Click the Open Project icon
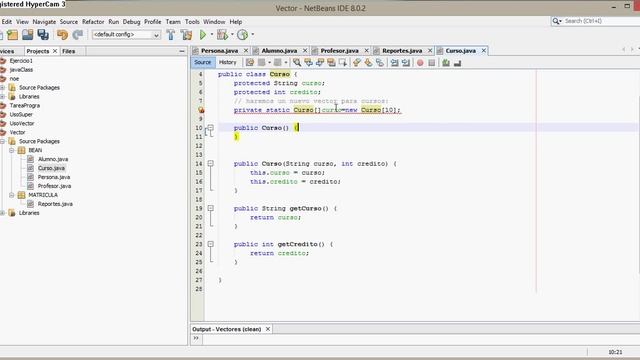640x360 pixels. click(x=28, y=35)
